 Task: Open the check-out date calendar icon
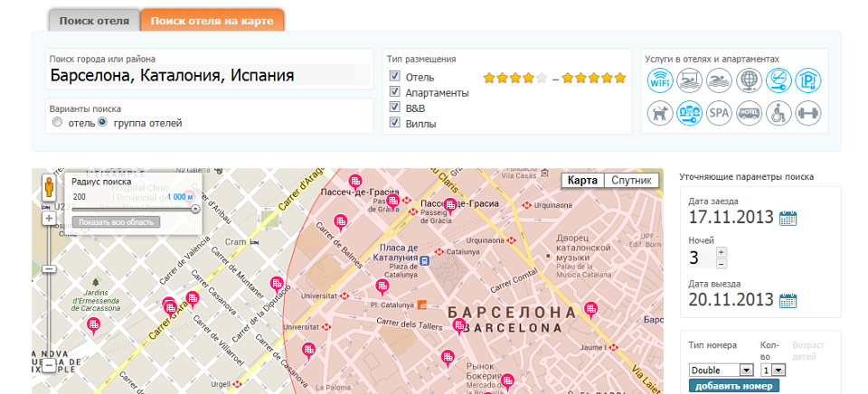pyautogui.click(x=788, y=301)
